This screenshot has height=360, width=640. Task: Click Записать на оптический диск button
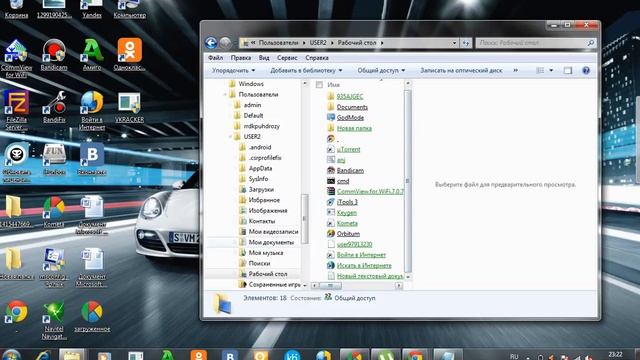coord(461,71)
